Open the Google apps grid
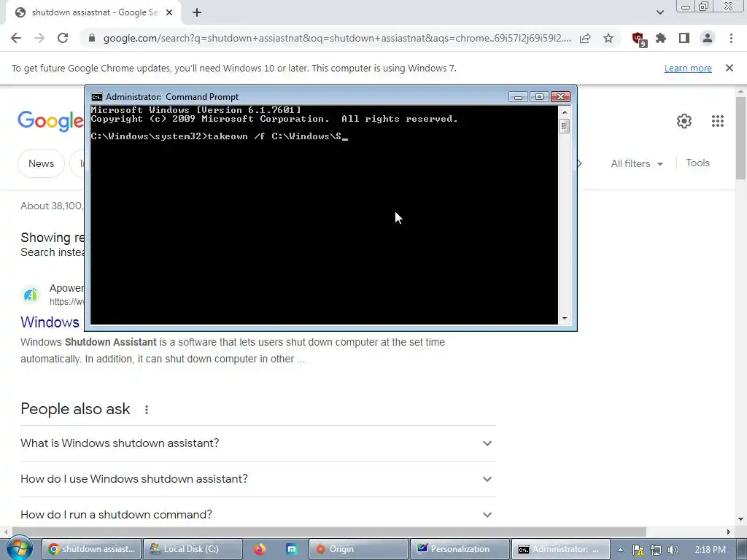747x560 pixels. pyautogui.click(x=718, y=121)
